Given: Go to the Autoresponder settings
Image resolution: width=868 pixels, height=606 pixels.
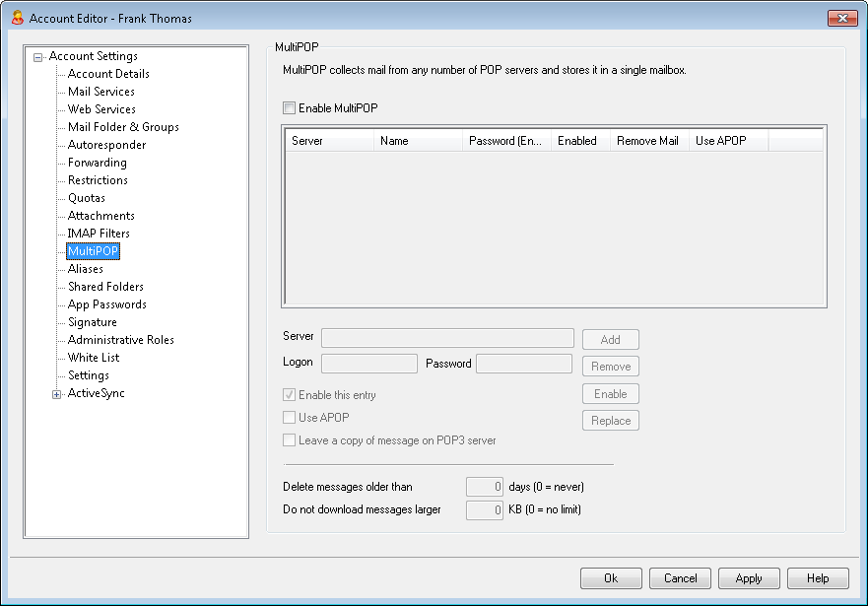Looking at the screenshot, I should (106, 145).
